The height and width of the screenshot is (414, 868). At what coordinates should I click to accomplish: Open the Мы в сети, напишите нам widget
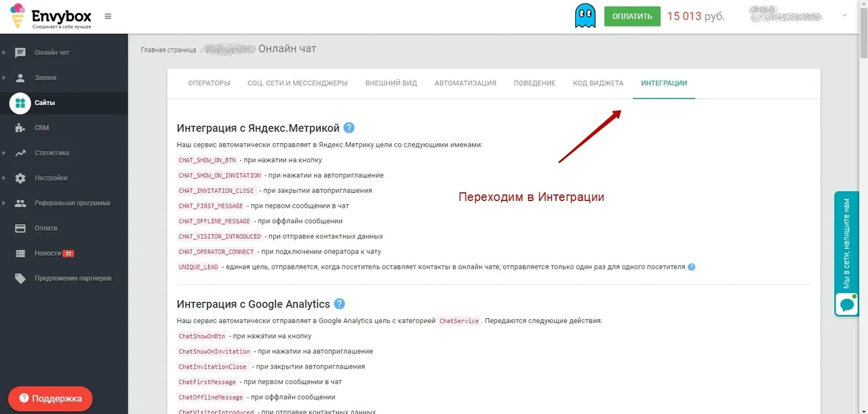point(847,254)
